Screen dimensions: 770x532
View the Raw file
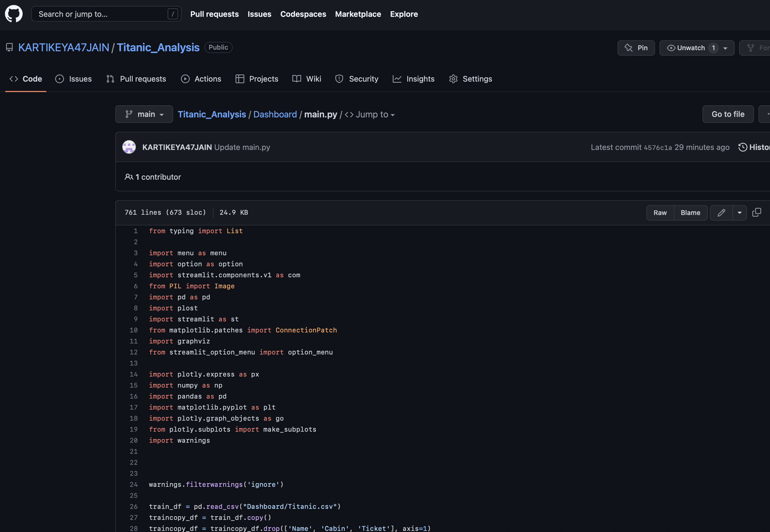[x=660, y=213]
